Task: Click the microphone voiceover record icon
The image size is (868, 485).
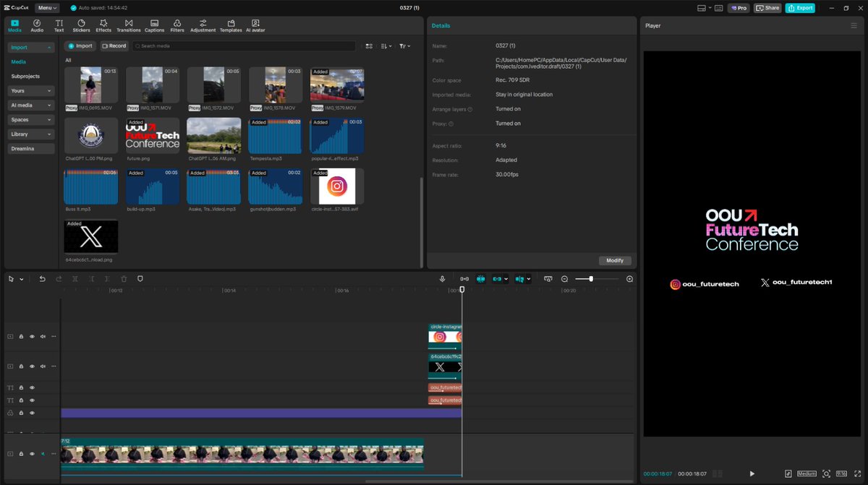Action: (x=443, y=279)
